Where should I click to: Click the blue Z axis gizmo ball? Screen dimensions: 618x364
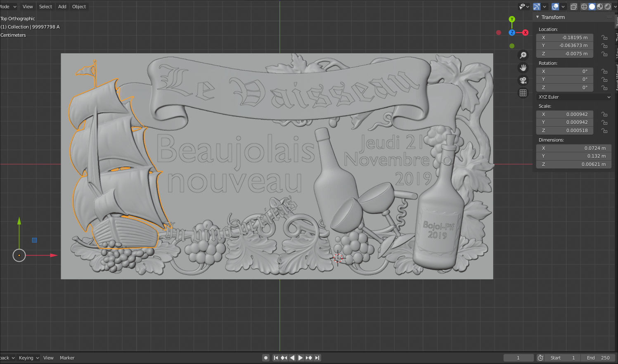[x=512, y=33]
